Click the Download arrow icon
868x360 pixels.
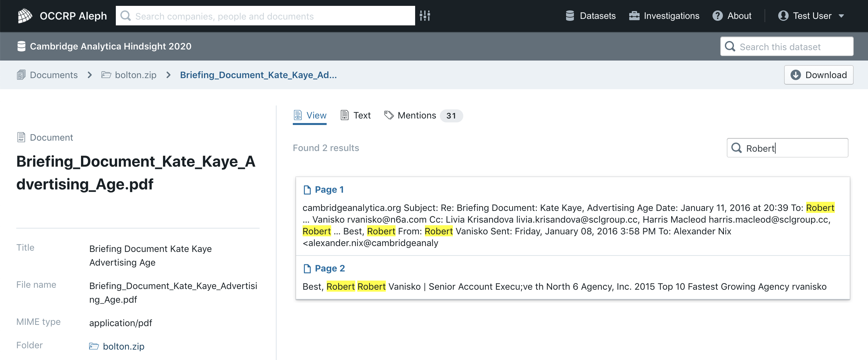pos(795,75)
